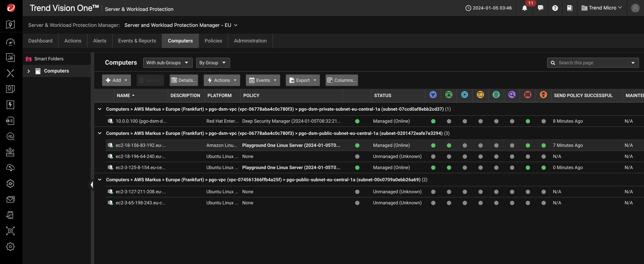Open the Events toolbar dropdown

coord(263,80)
